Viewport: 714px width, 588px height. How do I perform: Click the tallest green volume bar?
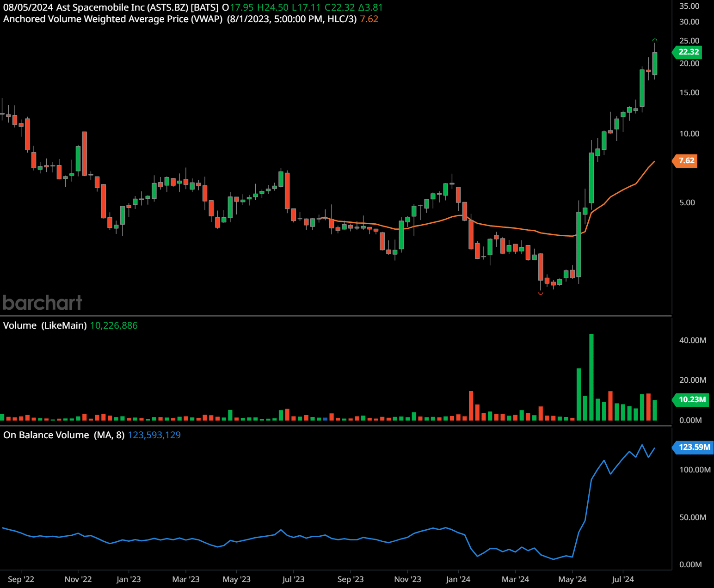point(591,377)
